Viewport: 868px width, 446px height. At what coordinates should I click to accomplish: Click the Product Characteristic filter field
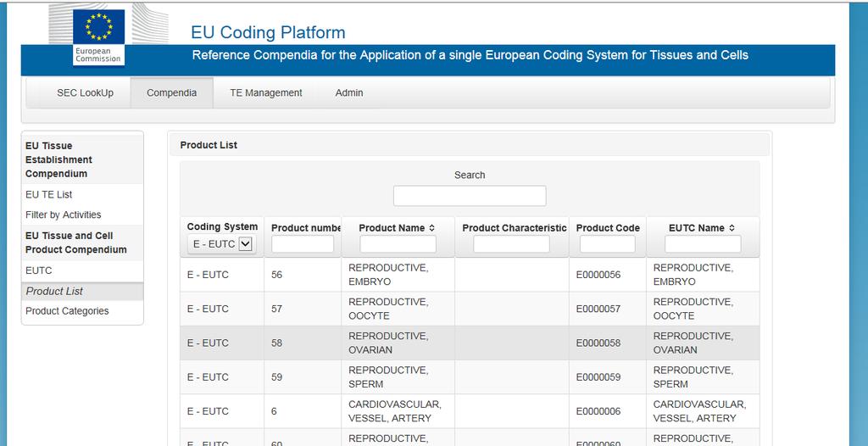[511, 244]
